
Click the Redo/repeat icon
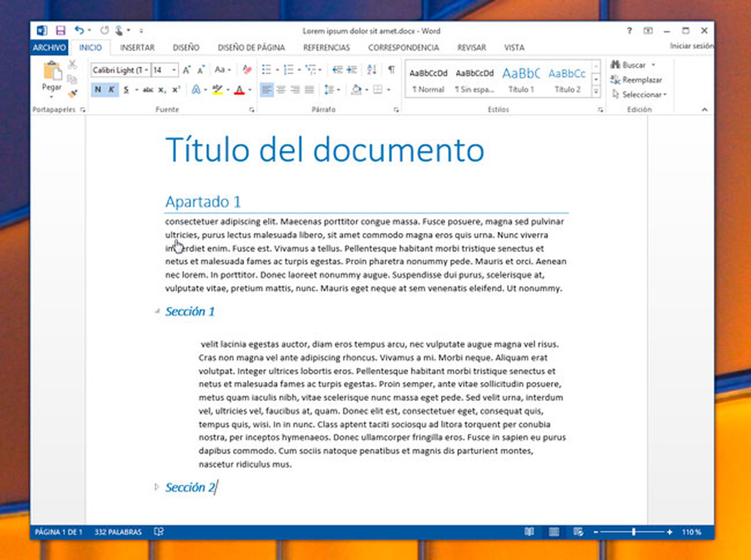tap(104, 30)
